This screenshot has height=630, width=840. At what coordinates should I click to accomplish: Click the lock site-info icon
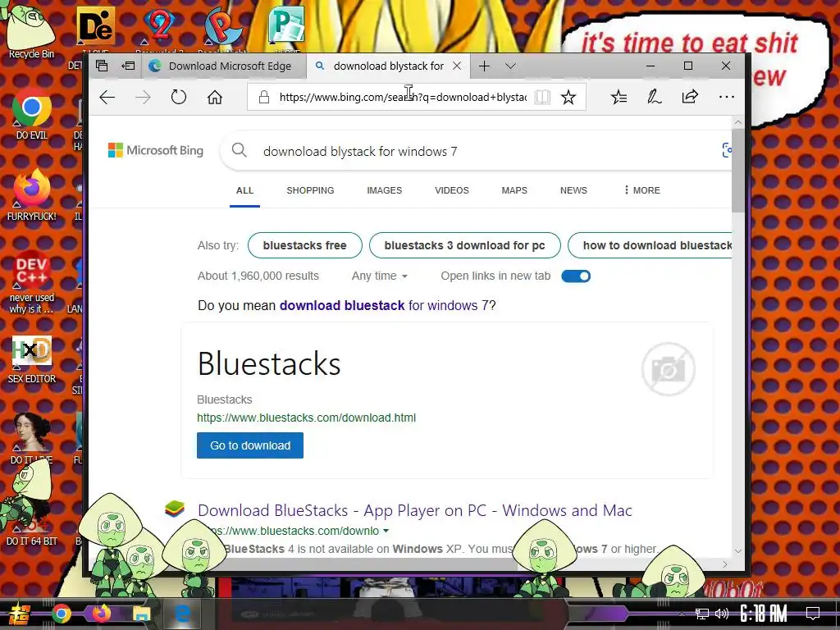pos(263,97)
